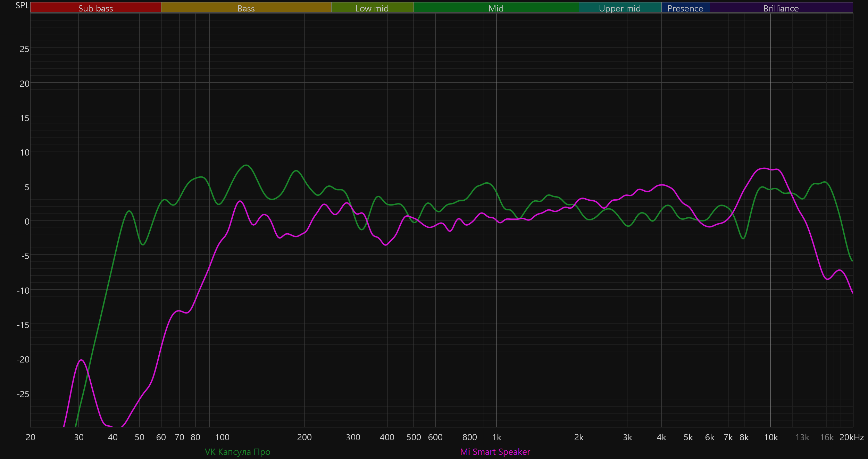Click the Sub bass frequency band
Viewport: 868px width, 459px height.
pos(95,8)
